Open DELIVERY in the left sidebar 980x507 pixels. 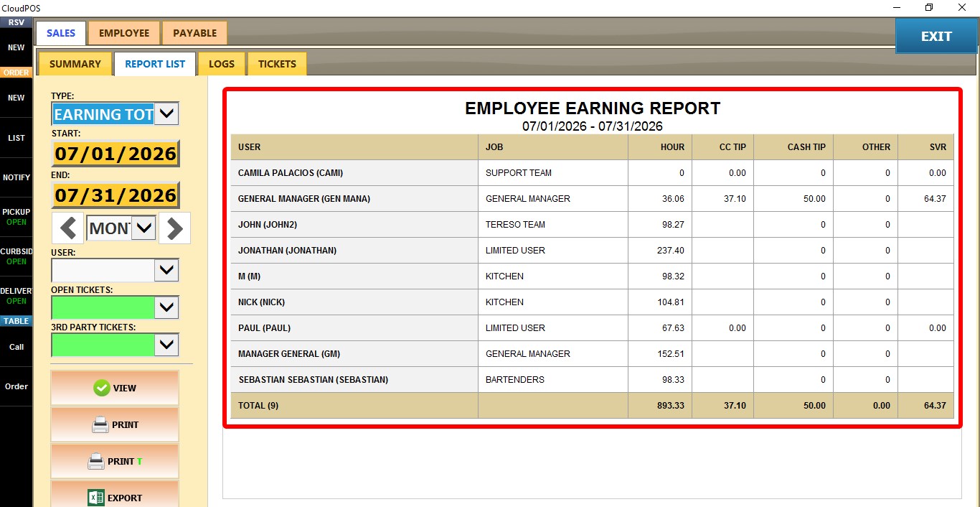16,296
